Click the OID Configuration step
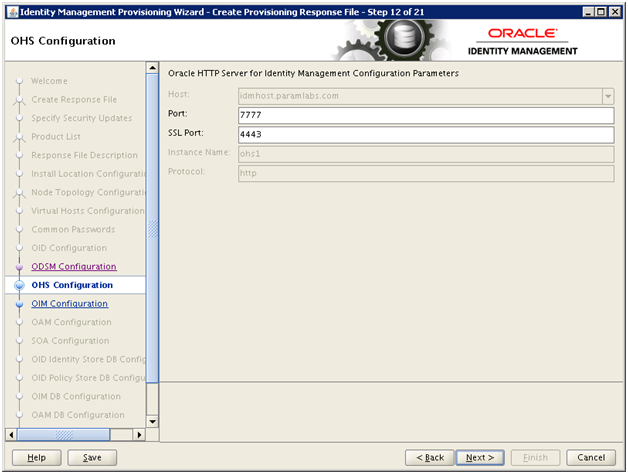Viewport: 628px width, 474px height. (69, 248)
